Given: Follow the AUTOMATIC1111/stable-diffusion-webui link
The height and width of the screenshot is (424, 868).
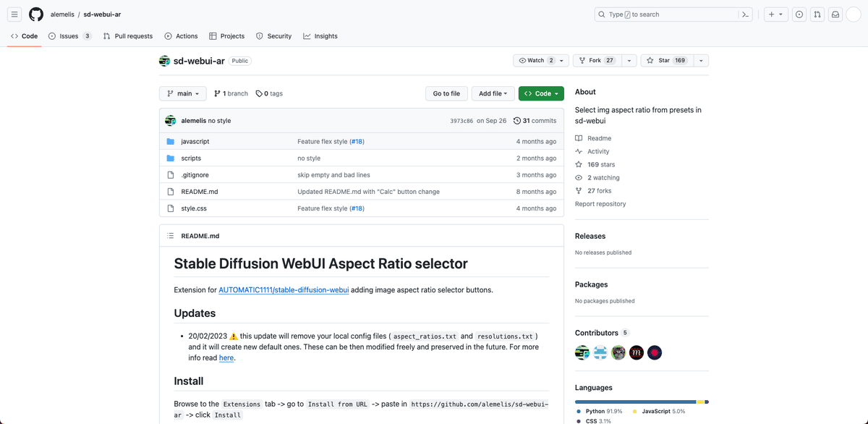Looking at the screenshot, I should [x=284, y=290].
